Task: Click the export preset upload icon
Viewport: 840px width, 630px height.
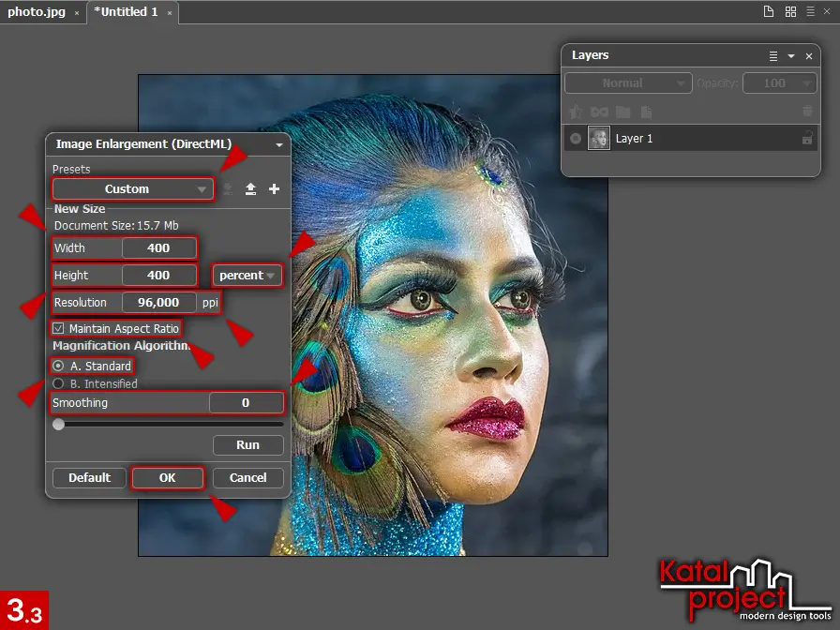Action: tap(250, 189)
